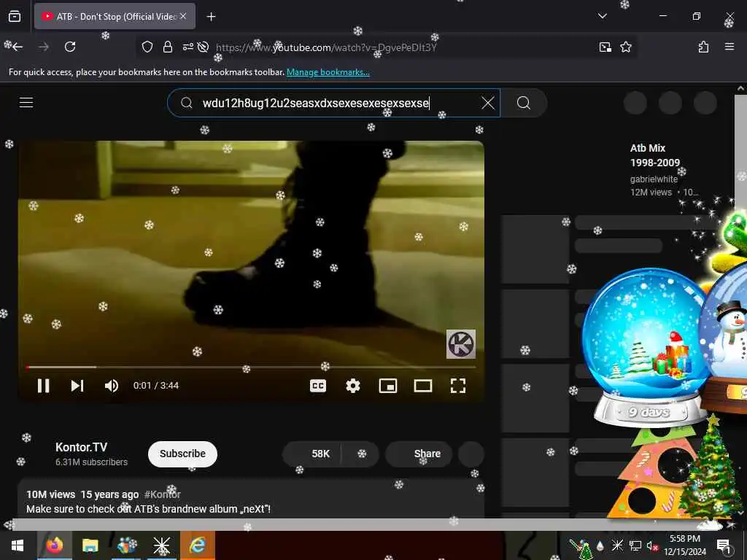
Task: Open the tracking protection shield
Action: [147, 47]
